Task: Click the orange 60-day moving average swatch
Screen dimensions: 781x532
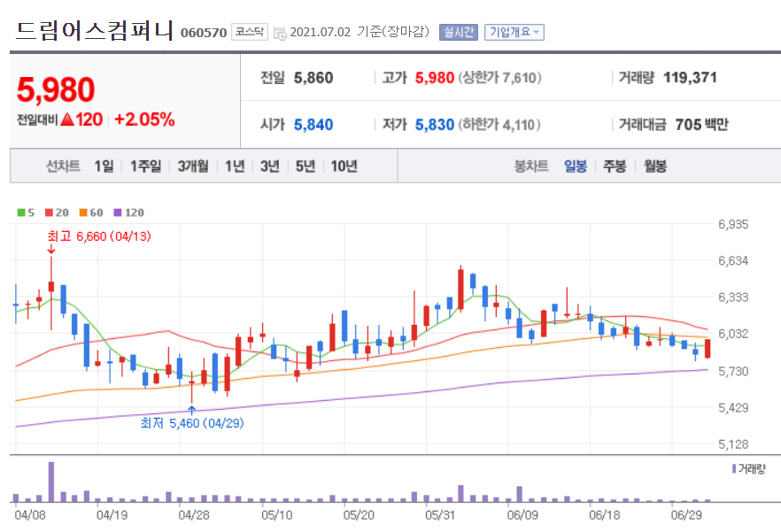Action: click(x=83, y=212)
